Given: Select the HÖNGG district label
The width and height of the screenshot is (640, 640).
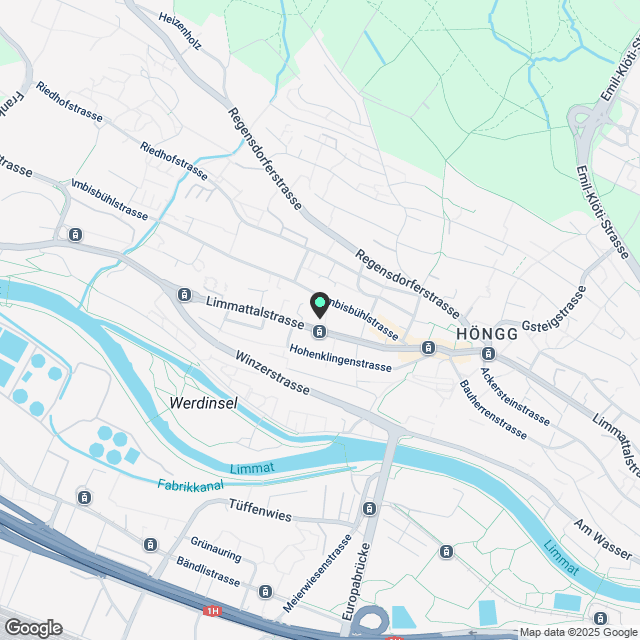Looking at the screenshot, I should 487,334.
